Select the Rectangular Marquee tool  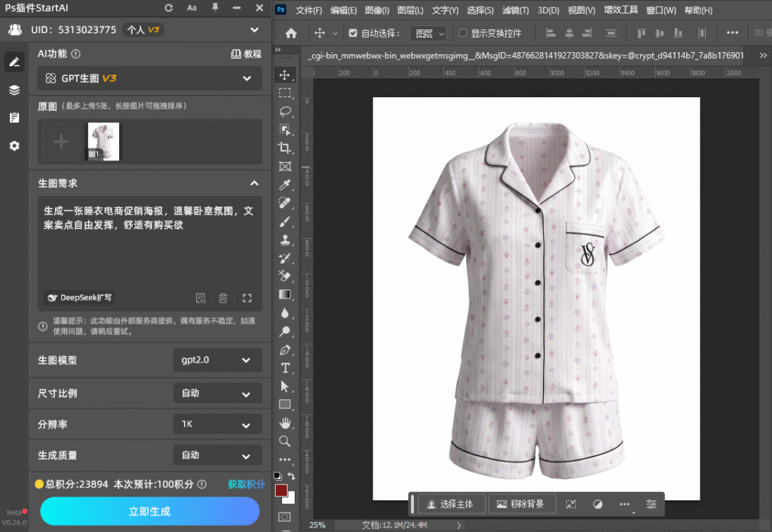point(284,93)
